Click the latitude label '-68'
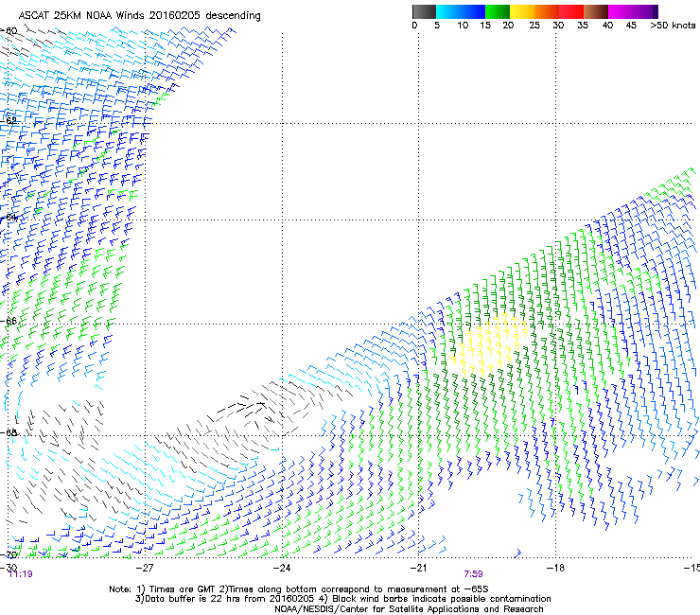 pyautogui.click(x=9, y=432)
